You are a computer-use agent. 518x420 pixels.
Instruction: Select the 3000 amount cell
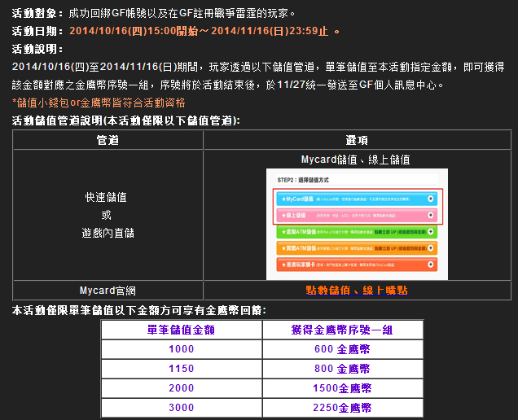182,408
